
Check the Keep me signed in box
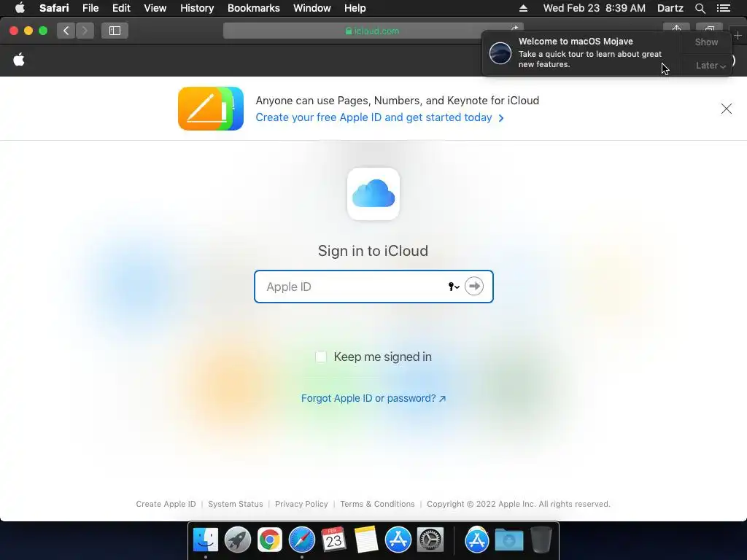click(x=321, y=357)
